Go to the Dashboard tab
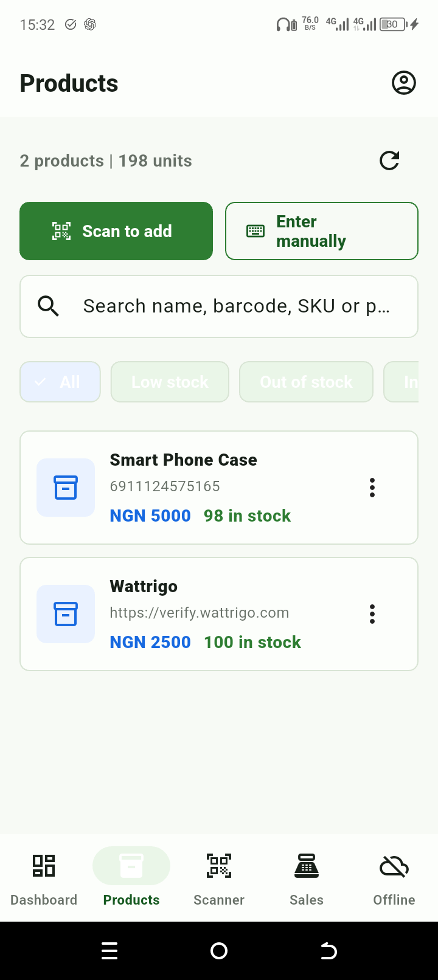438x980 pixels. click(44, 878)
